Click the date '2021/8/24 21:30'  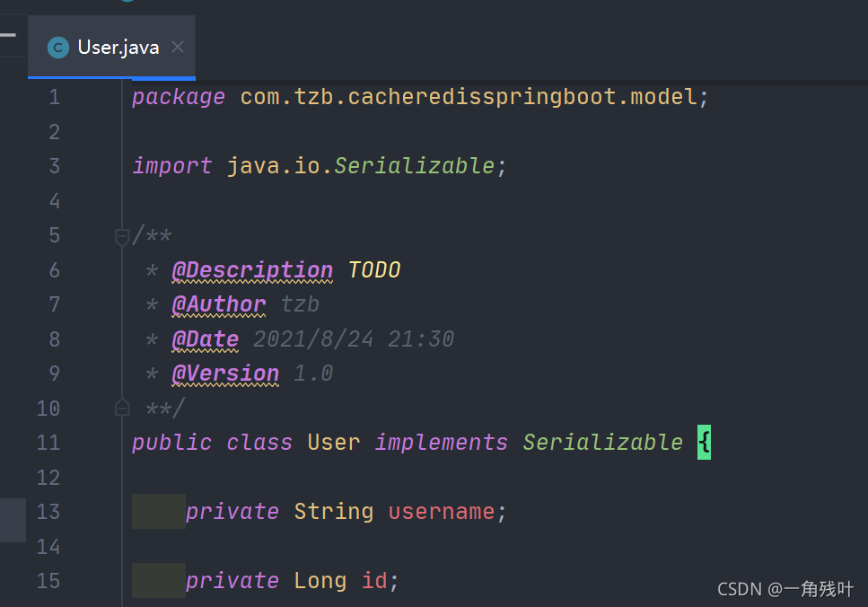(x=354, y=339)
